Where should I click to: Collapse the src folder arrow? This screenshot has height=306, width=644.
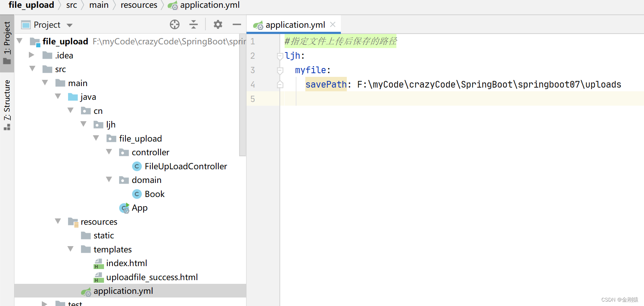[x=33, y=69]
